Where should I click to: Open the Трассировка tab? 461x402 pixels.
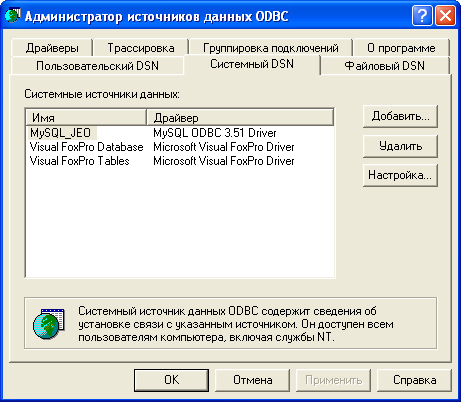141,48
